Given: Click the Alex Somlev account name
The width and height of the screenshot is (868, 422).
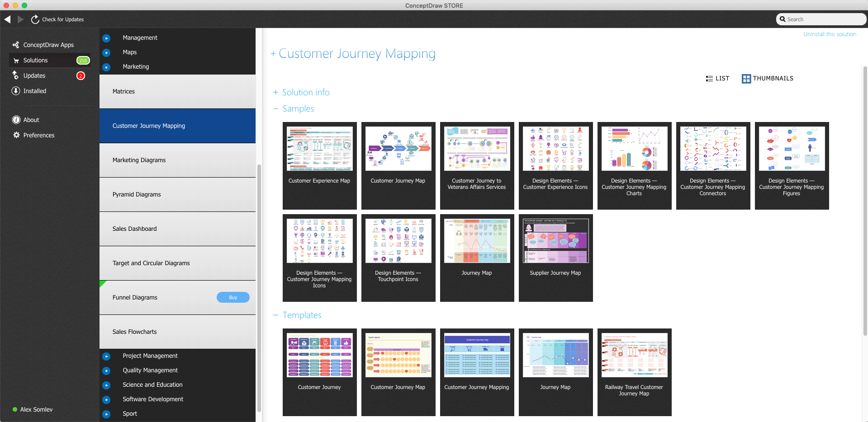Looking at the screenshot, I should pos(36,409).
